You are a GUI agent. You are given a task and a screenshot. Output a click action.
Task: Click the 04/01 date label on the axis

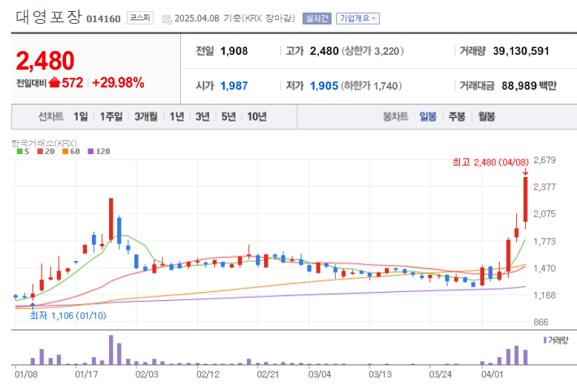coord(492,374)
